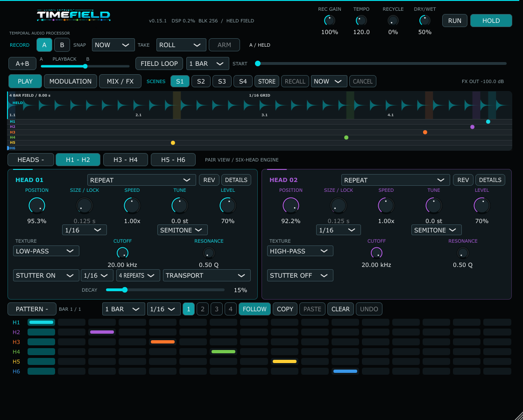
Task: Click Head 02 LEVEL knob
Action: tap(482, 206)
